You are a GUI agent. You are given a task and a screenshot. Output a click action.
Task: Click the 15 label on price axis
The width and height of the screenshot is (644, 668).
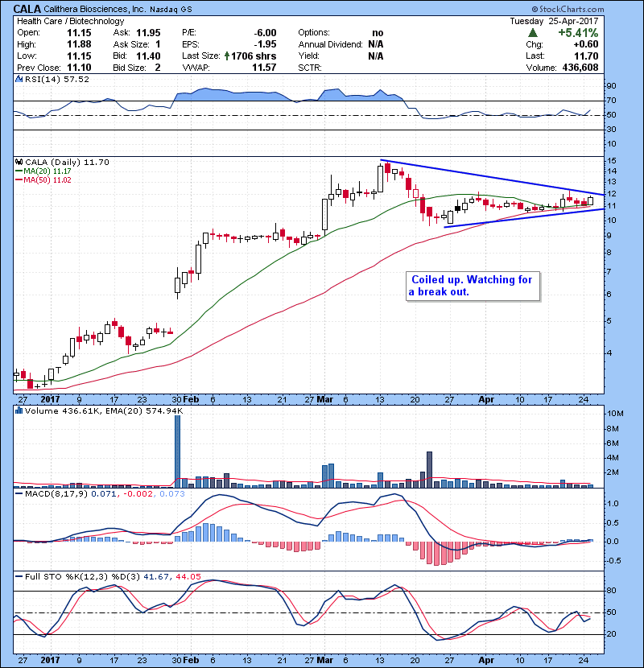point(611,161)
